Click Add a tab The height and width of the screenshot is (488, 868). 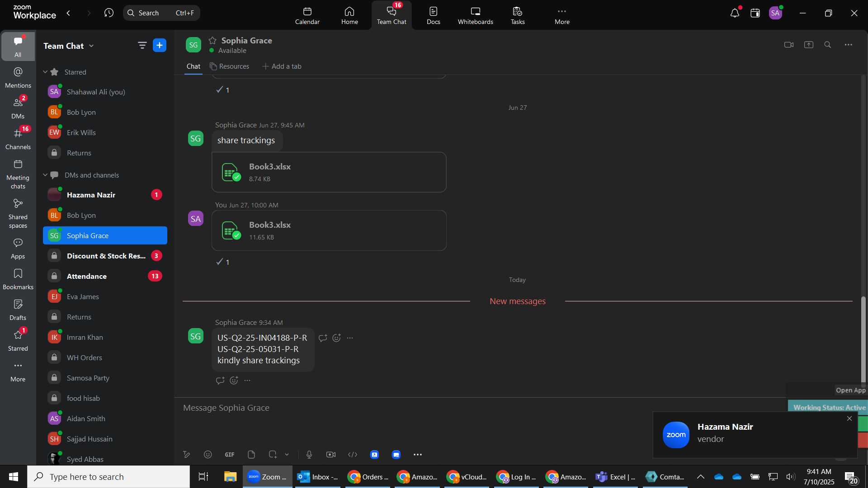pyautogui.click(x=282, y=66)
